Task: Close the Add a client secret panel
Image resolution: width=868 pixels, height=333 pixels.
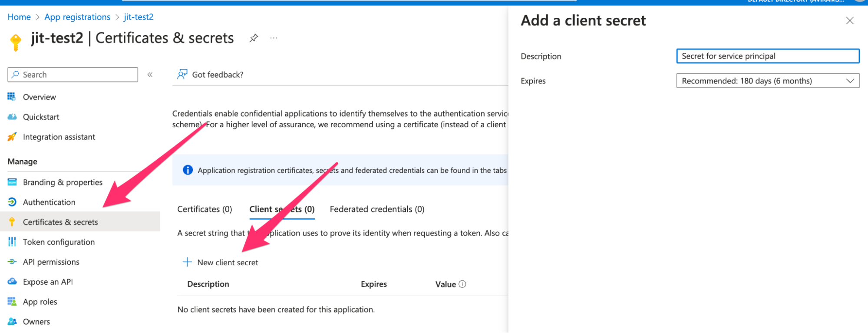Action: pyautogui.click(x=850, y=20)
